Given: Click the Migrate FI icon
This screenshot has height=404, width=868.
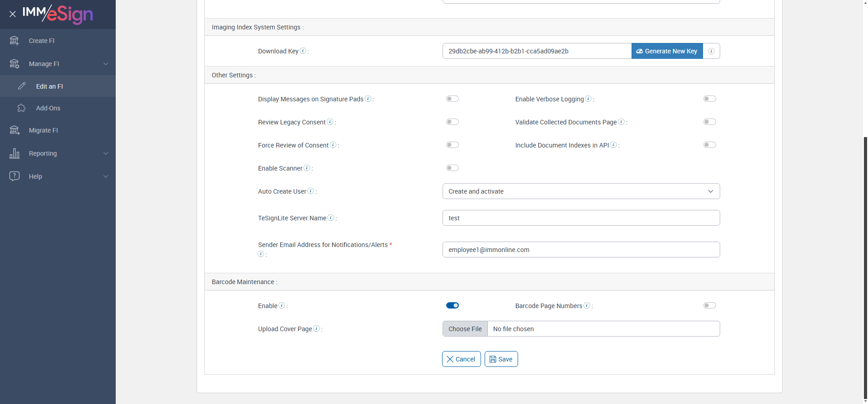Looking at the screenshot, I should click(x=14, y=130).
